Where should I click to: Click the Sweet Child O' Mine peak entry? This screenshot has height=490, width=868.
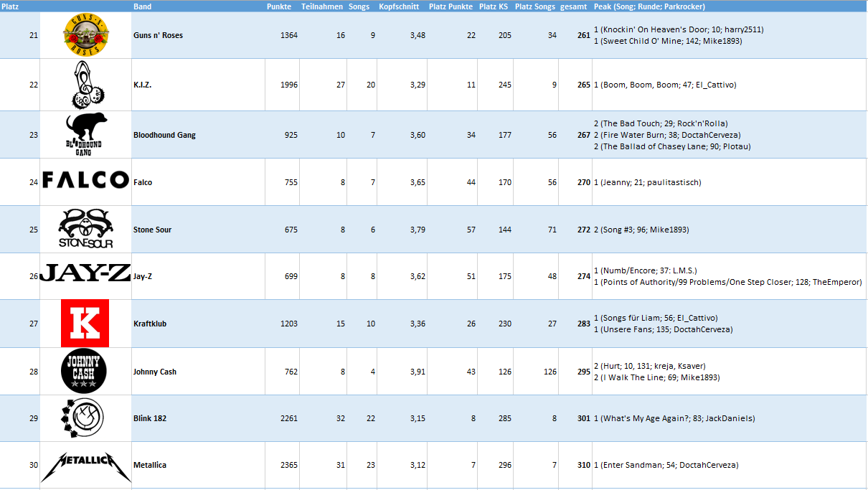click(668, 41)
